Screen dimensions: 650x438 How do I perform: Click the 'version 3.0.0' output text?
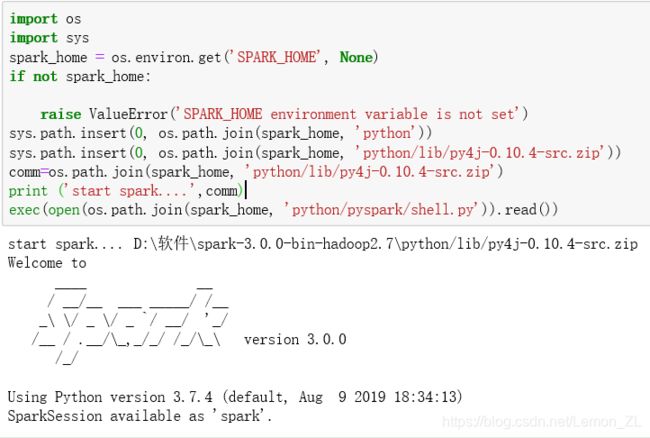295,340
